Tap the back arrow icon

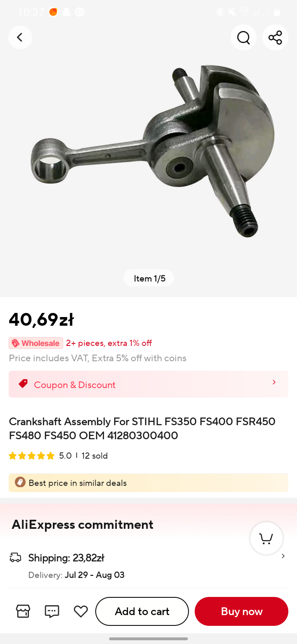20,38
